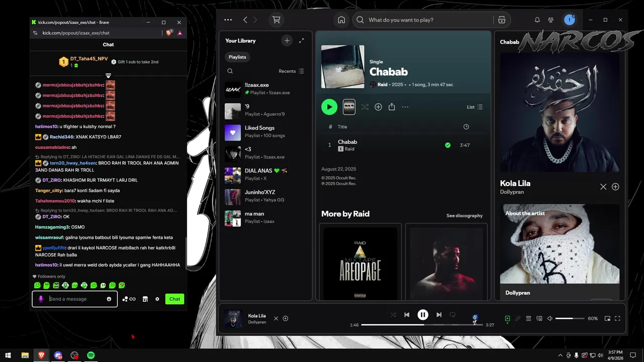The image size is (644, 362).
Task: Click the green saved check on Chabab track
Action: point(447,145)
